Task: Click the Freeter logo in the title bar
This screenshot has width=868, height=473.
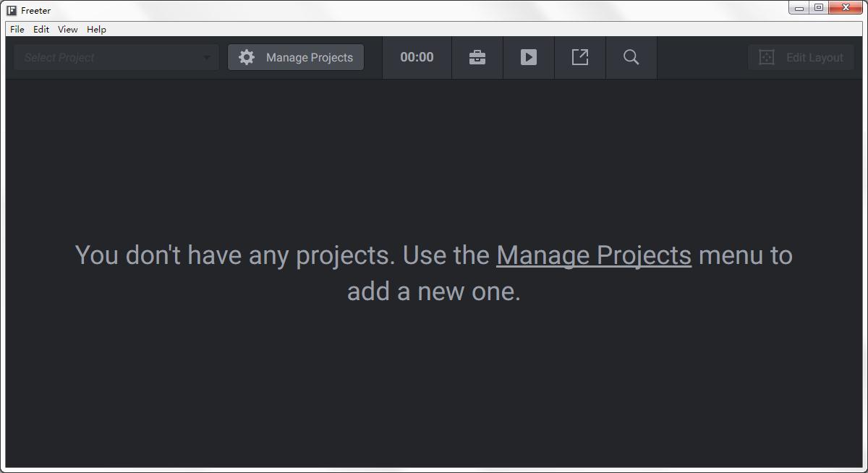Action: (x=12, y=11)
